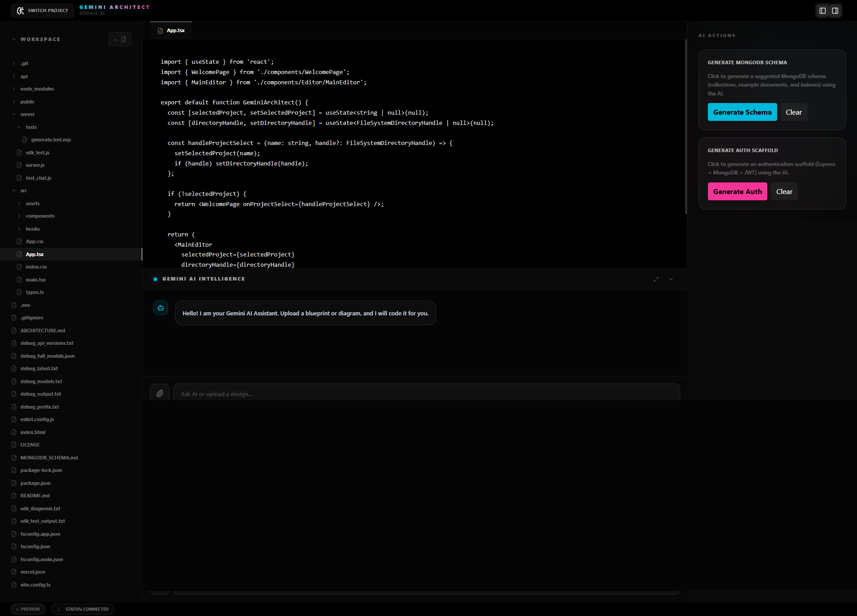Toggle the right sidebar panel icon
857x616 pixels.
[x=835, y=11]
